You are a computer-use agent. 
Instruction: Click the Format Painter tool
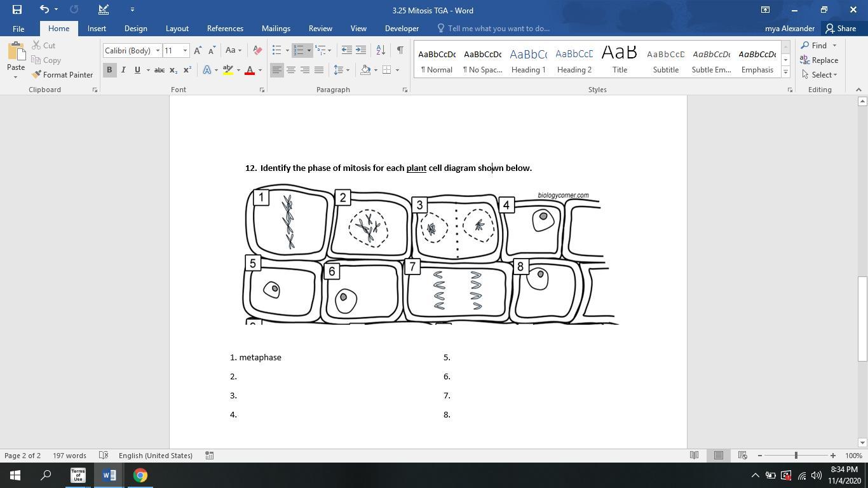(x=62, y=75)
